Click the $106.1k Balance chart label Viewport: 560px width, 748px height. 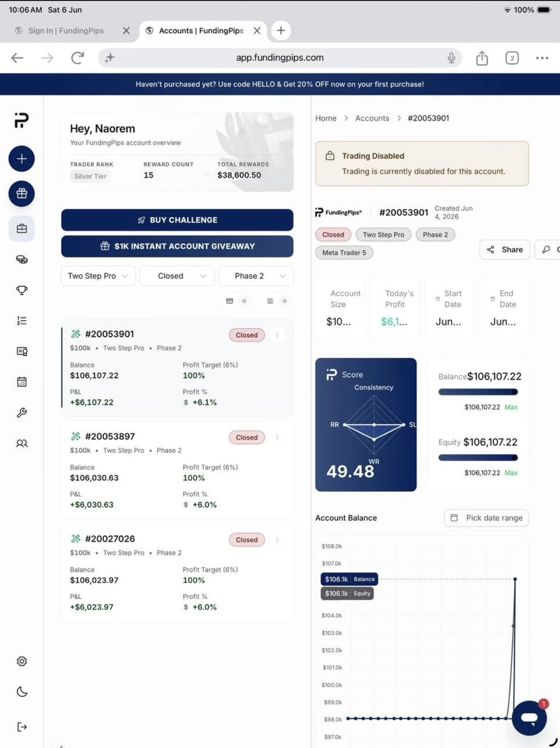[x=349, y=579]
